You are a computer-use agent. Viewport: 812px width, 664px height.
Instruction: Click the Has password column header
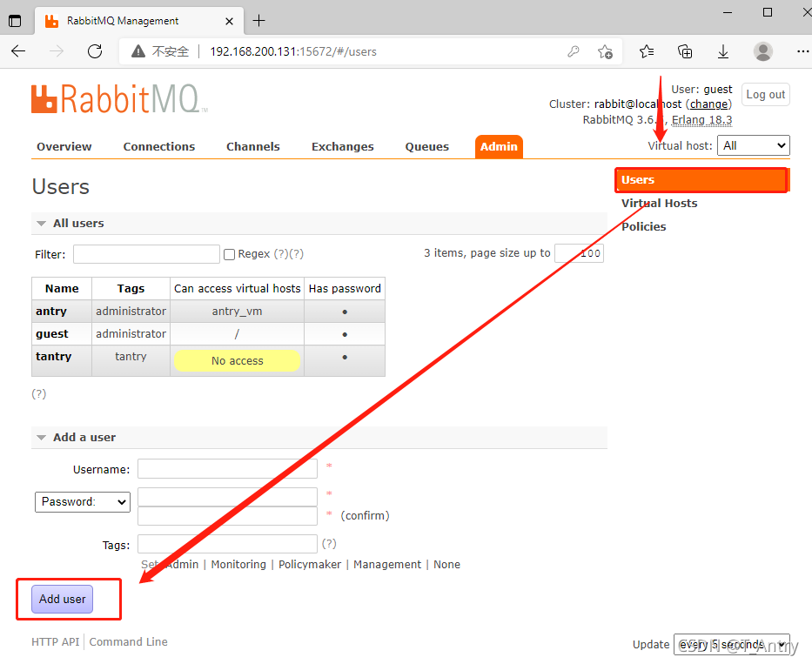pyautogui.click(x=345, y=289)
